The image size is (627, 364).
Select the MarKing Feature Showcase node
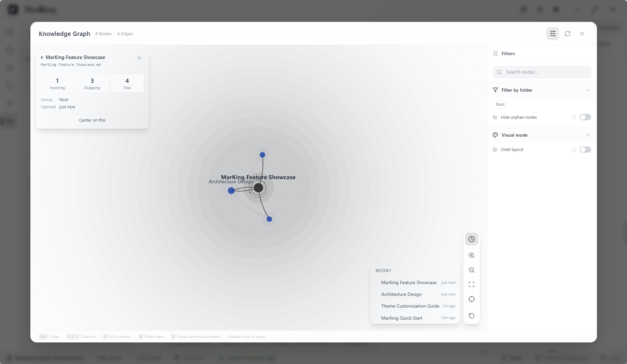[258, 188]
